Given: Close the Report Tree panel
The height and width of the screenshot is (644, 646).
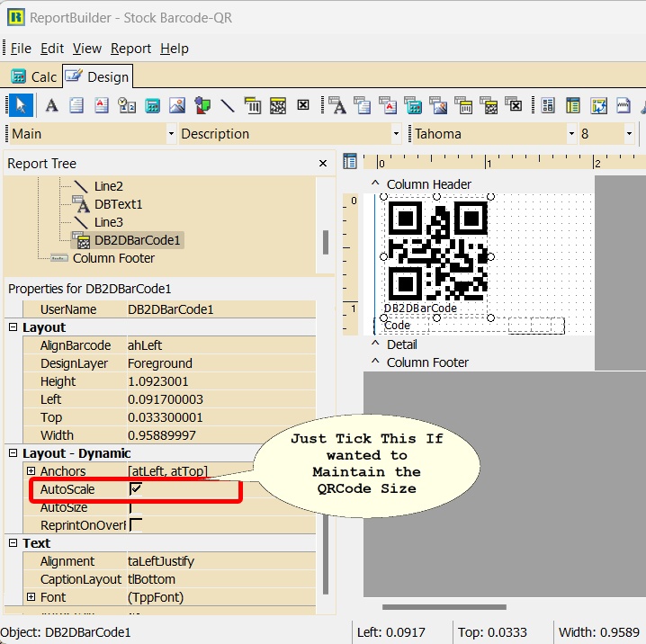Looking at the screenshot, I should [323, 164].
